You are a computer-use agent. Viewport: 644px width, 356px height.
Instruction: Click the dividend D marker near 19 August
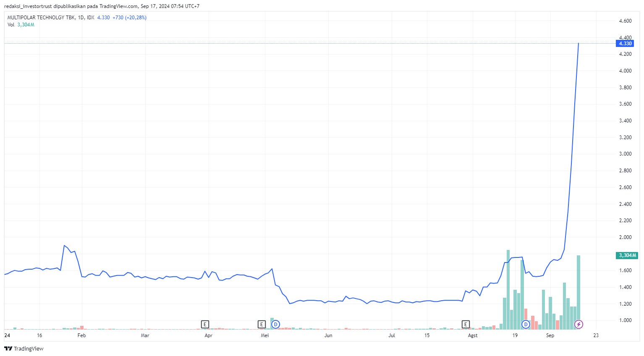click(526, 324)
